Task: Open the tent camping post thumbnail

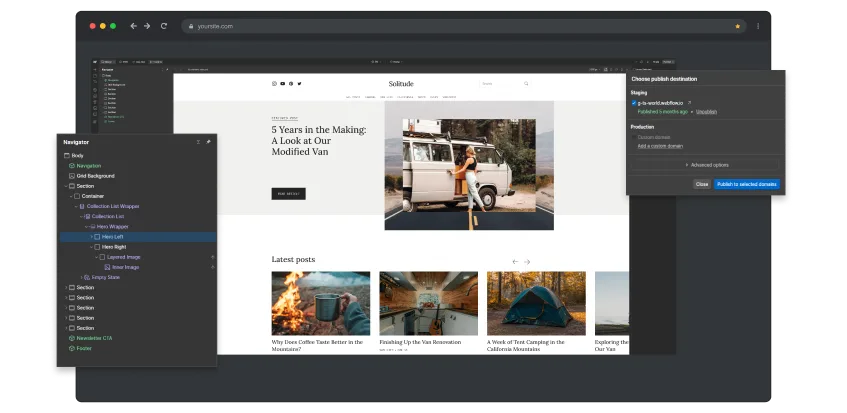Action: pos(536,303)
